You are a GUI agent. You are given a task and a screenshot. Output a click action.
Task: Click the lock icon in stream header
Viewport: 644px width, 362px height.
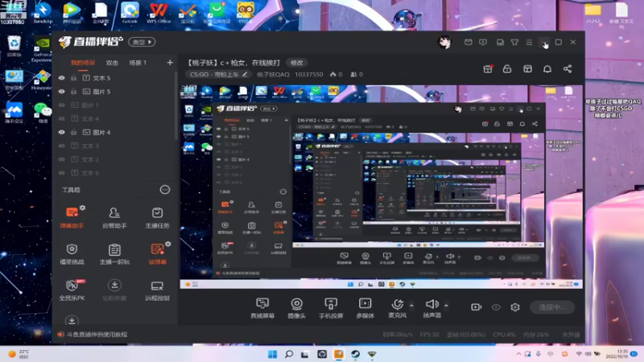[x=507, y=69]
